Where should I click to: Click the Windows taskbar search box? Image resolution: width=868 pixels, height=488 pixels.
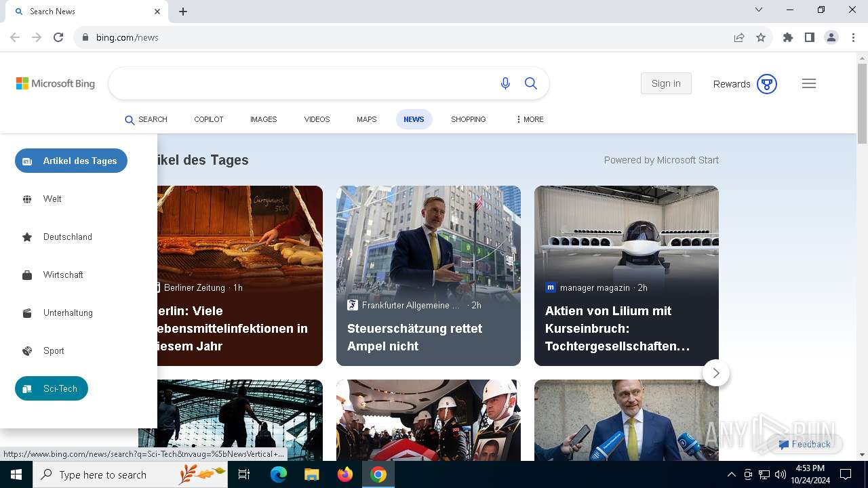click(x=130, y=474)
